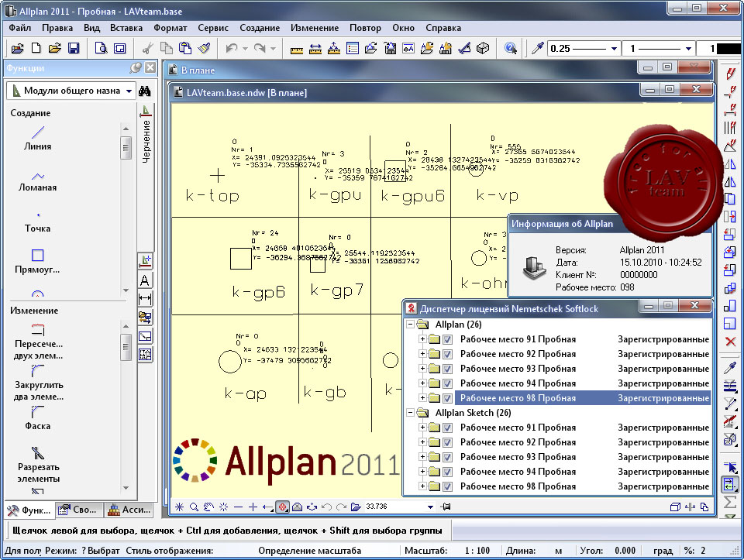Open the Файл menu
744x560 pixels.
click(20, 28)
